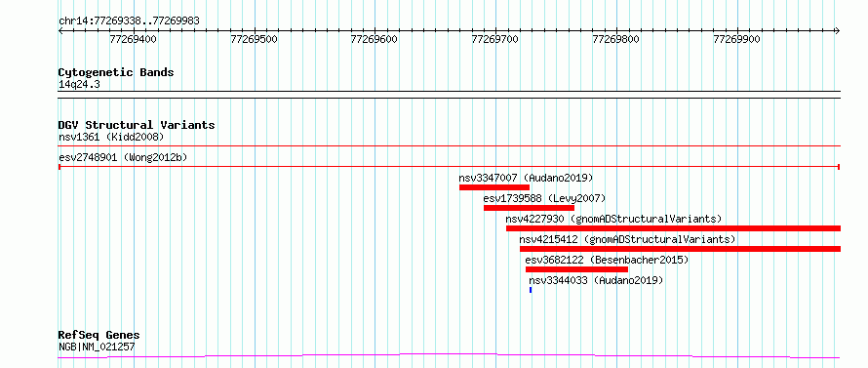Click the 77269500 ruler position label

pyautogui.click(x=254, y=39)
